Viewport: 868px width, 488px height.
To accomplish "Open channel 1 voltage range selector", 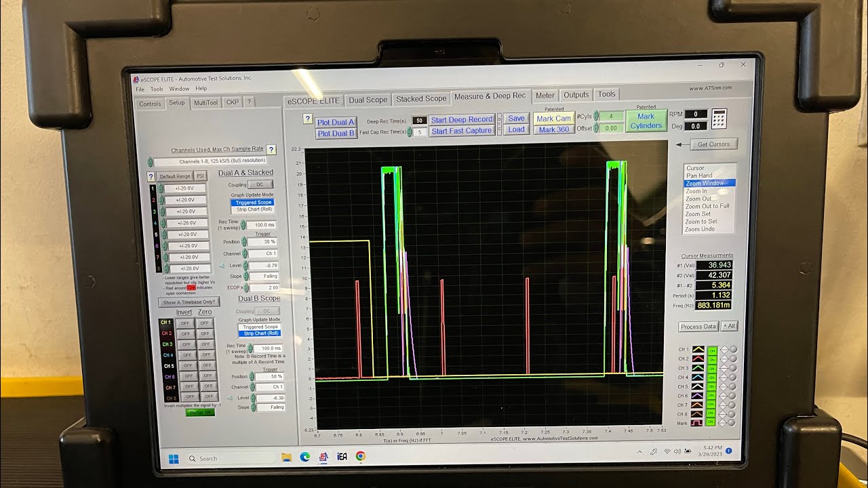I will point(185,188).
